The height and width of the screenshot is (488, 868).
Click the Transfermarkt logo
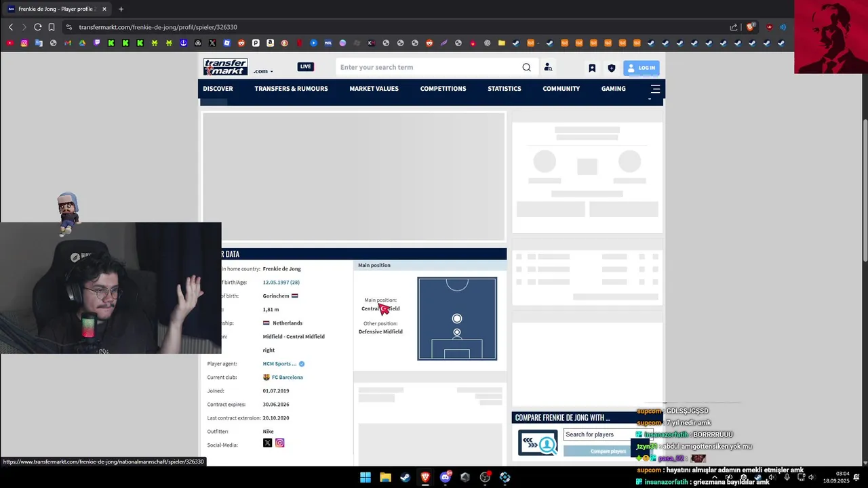[x=225, y=67]
